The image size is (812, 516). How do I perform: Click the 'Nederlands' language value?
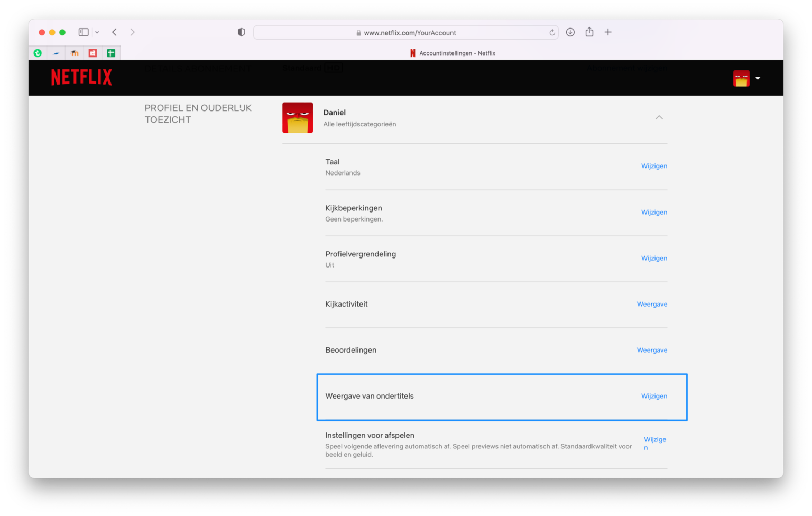[343, 173]
